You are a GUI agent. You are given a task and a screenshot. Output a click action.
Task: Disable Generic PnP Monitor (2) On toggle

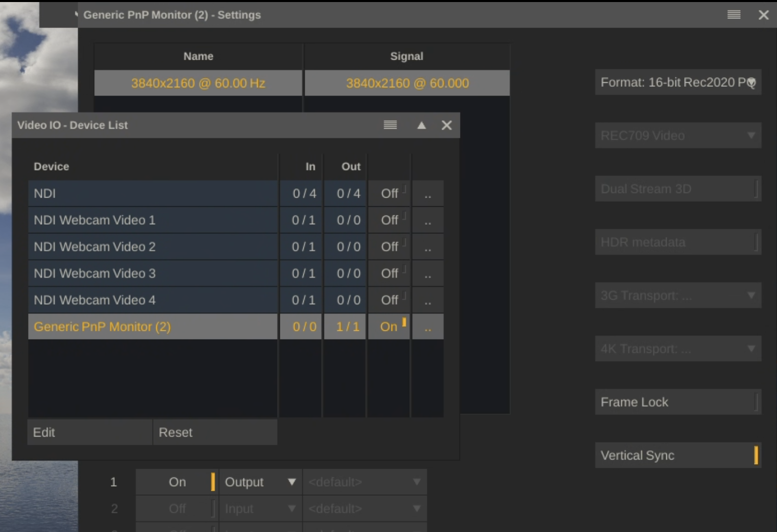(x=390, y=327)
